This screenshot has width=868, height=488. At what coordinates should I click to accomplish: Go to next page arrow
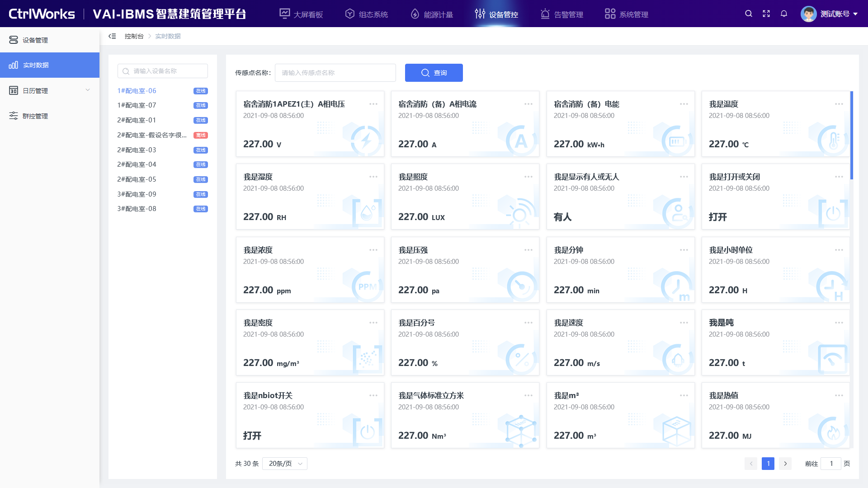click(x=785, y=464)
